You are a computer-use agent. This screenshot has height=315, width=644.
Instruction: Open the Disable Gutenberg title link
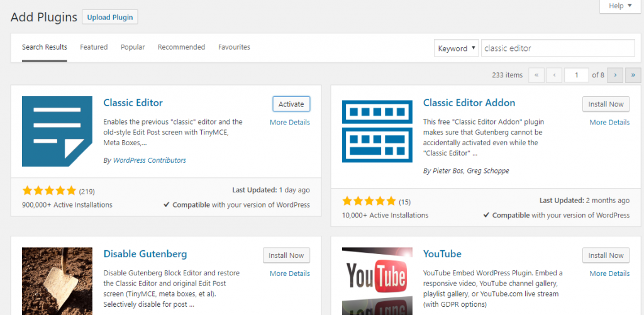tap(145, 254)
